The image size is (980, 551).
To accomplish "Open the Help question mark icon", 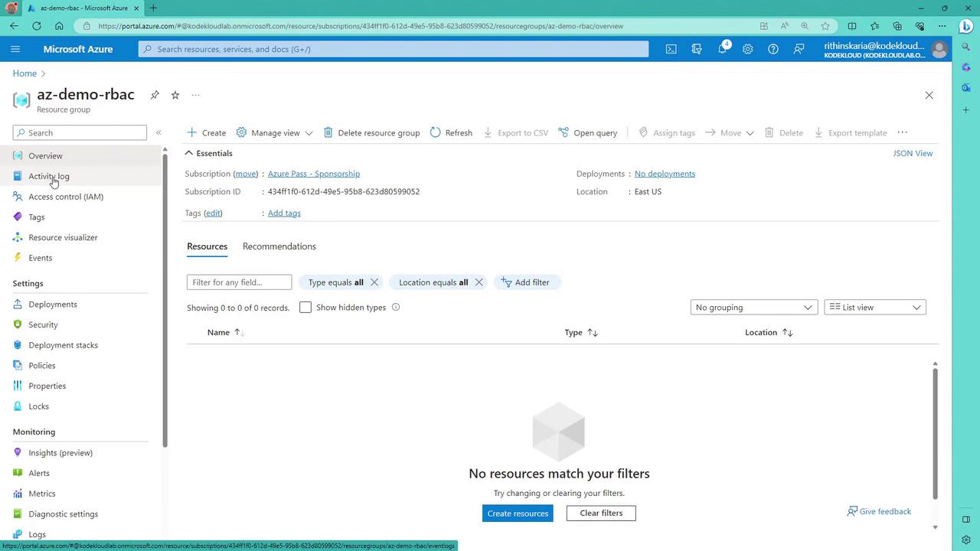I will (x=773, y=49).
